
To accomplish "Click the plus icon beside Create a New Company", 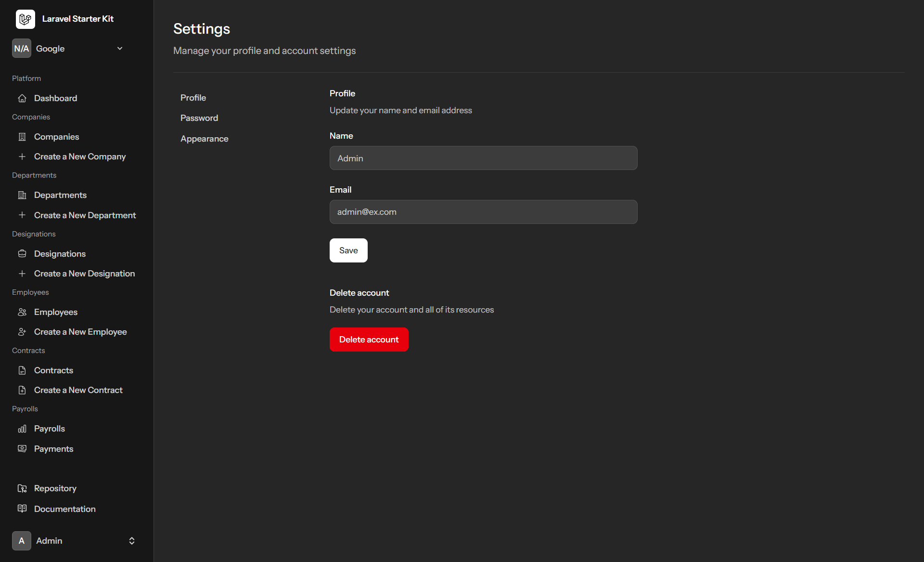I will click(x=22, y=157).
